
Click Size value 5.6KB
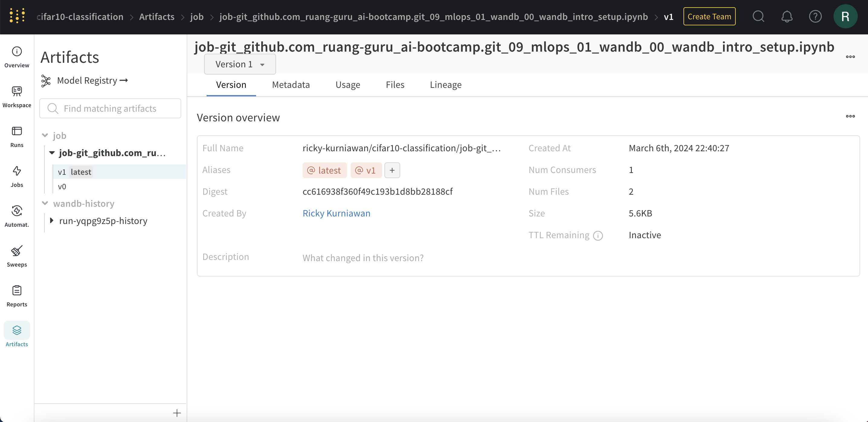tap(640, 213)
